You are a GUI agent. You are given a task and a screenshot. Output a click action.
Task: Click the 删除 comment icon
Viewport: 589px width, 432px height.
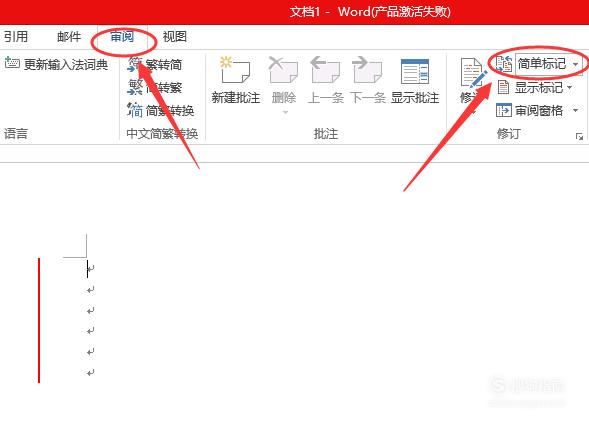pyautogui.click(x=283, y=70)
